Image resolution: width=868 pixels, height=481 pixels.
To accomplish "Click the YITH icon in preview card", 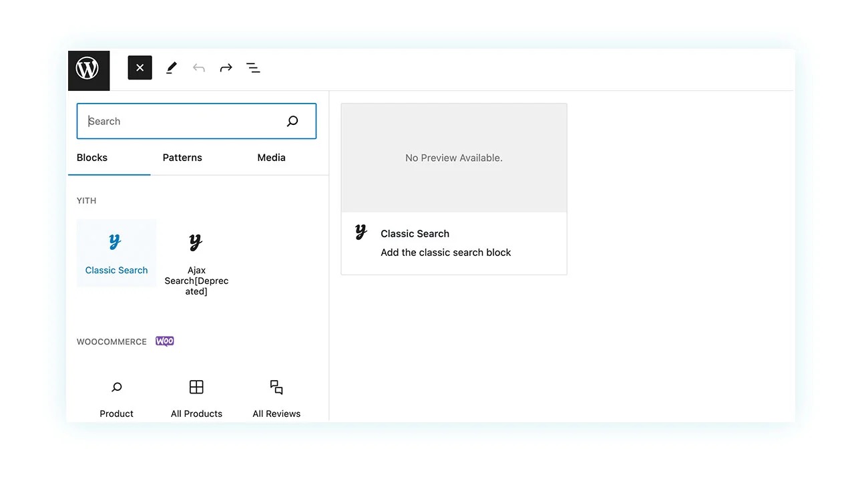I will click(x=361, y=232).
